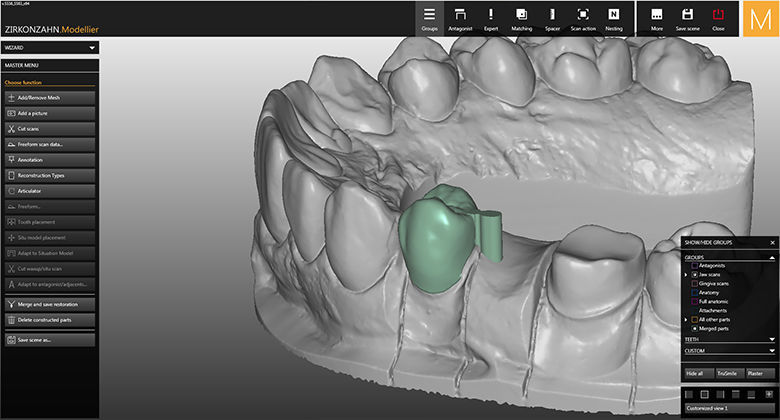The height and width of the screenshot is (420, 780).
Task: Click the red Close icon in toolbar
Action: click(718, 19)
